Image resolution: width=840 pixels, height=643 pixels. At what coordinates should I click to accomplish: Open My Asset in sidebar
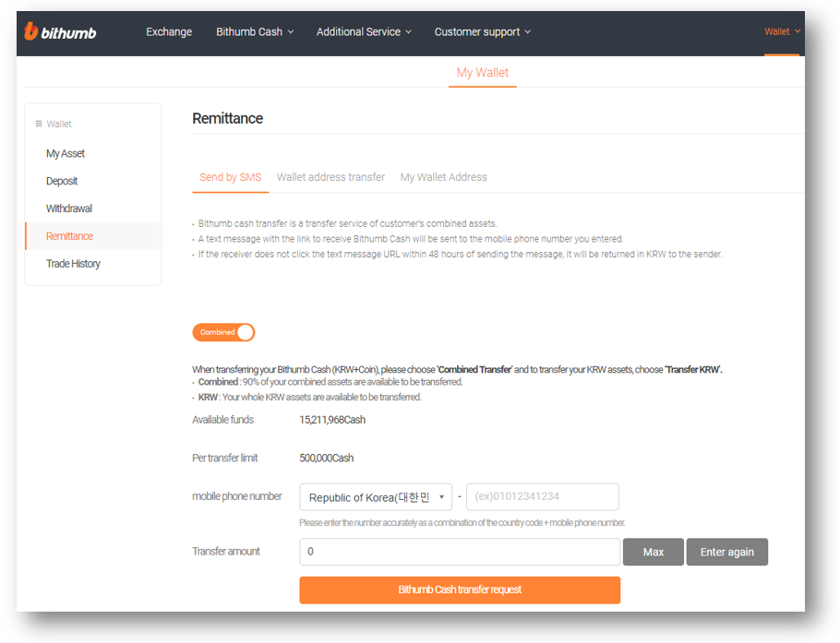point(66,154)
